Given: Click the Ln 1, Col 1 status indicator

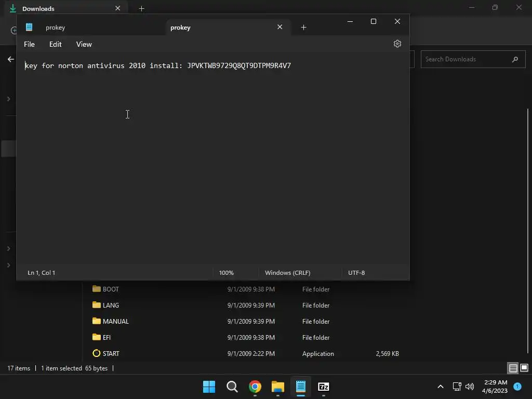Looking at the screenshot, I should (x=42, y=273).
